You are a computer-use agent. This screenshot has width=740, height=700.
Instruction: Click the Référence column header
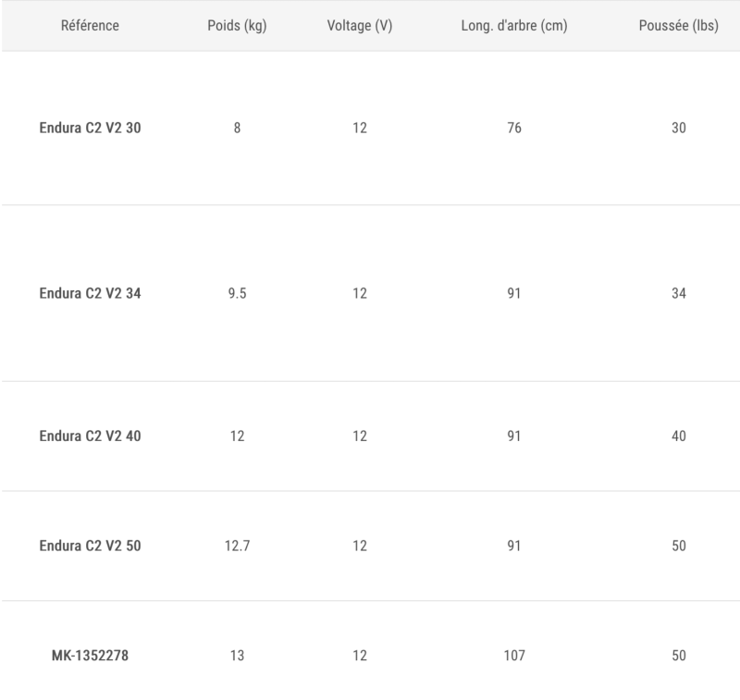tap(90, 26)
